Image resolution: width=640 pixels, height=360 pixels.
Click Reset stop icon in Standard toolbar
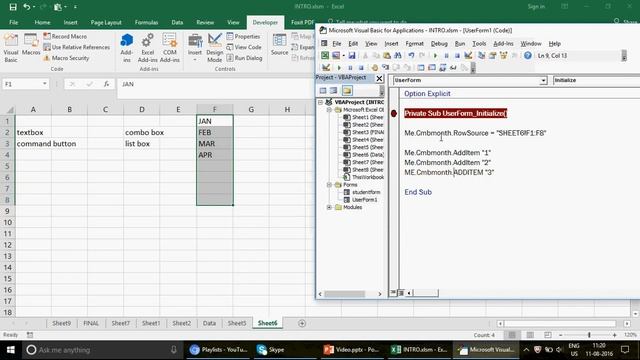click(x=457, y=56)
